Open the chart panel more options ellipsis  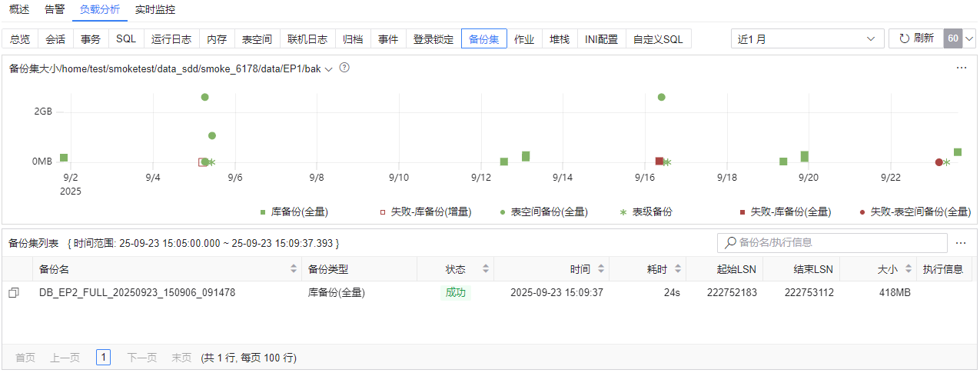961,68
